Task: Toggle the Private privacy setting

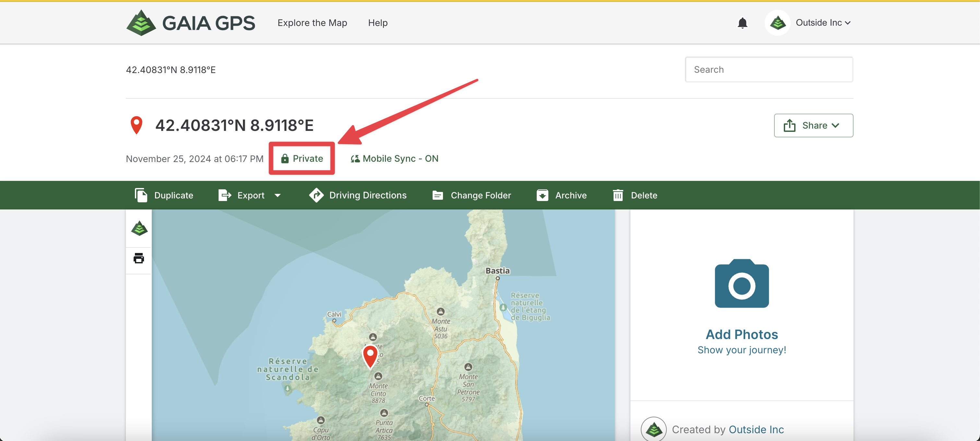Action: (x=302, y=158)
